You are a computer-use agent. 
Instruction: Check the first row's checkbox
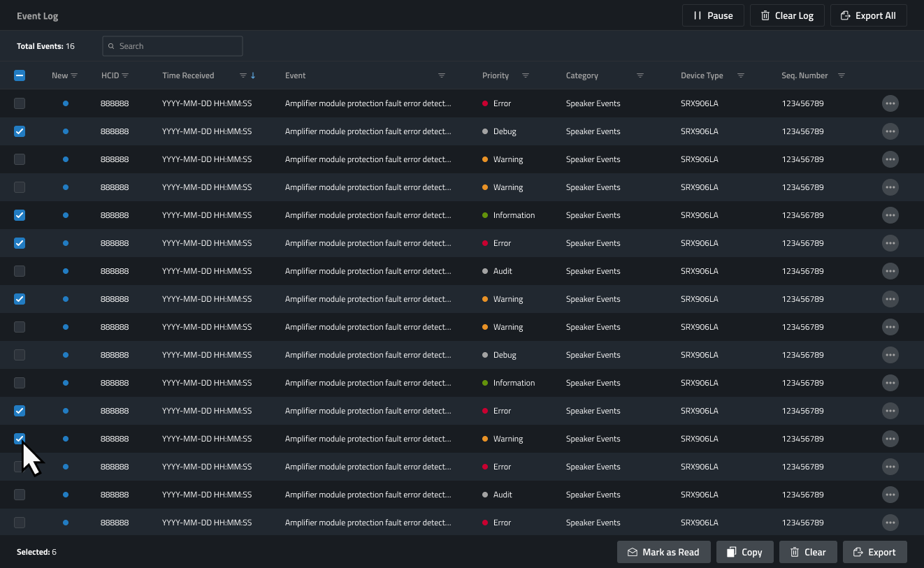click(x=20, y=103)
